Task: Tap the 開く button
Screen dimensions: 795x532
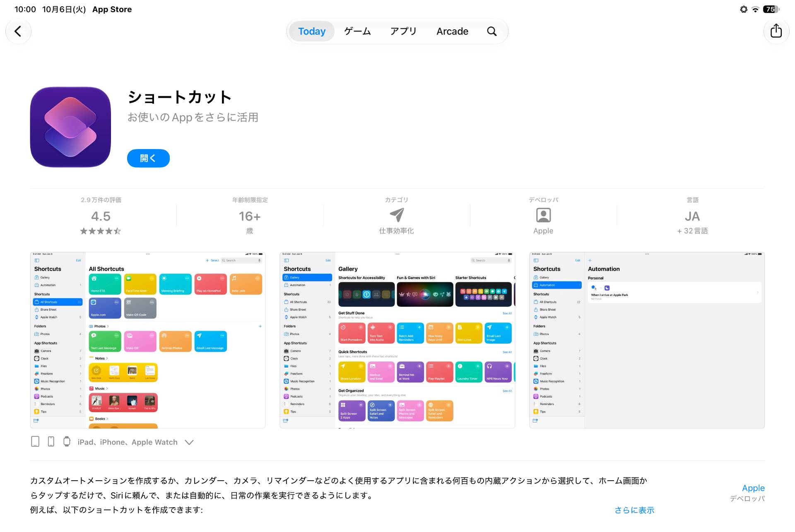Action: click(x=148, y=158)
